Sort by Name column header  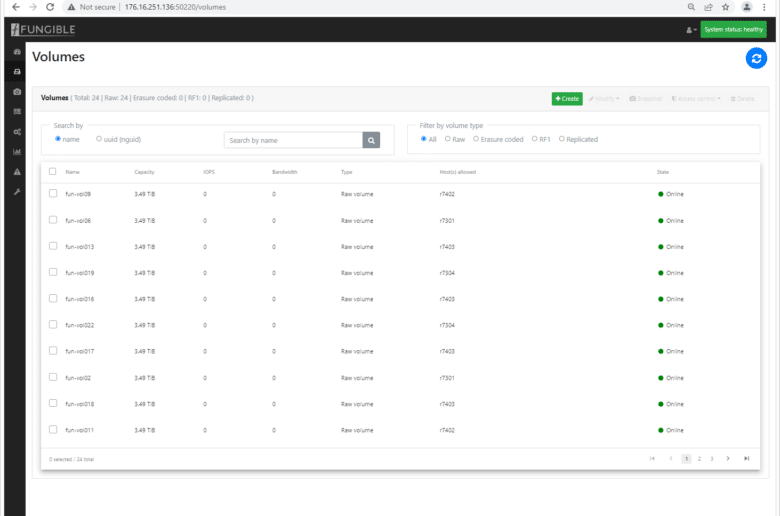coord(73,172)
